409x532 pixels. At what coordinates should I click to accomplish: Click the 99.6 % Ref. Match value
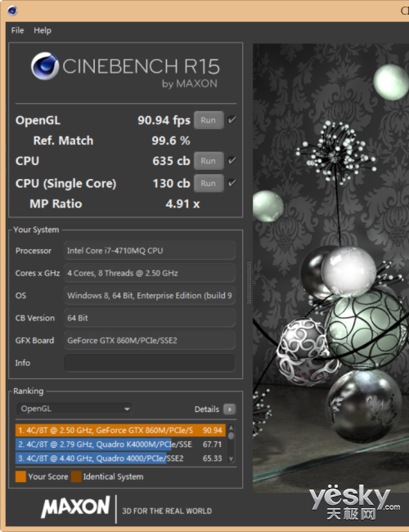point(171,141)
